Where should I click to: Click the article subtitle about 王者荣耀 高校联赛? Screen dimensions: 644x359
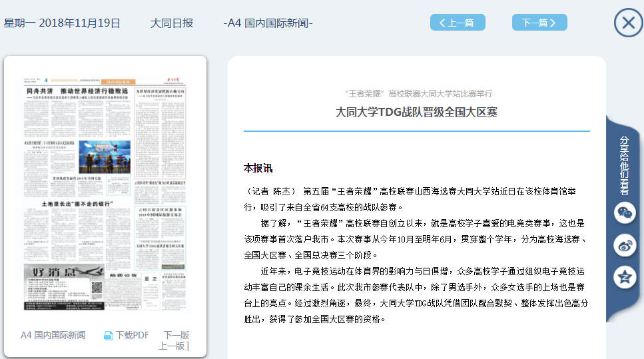click(x=418, y=94)
